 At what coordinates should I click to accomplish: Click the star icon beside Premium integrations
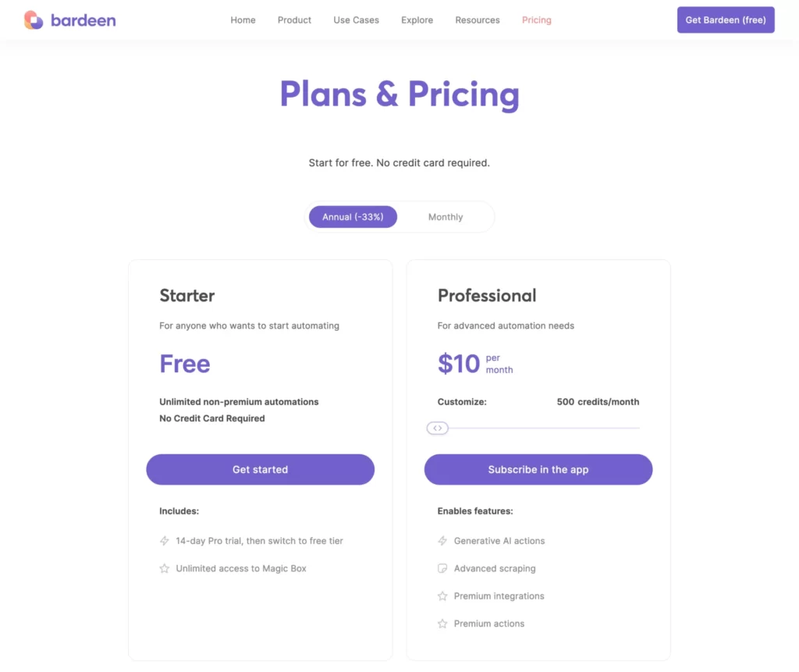tap(441, 596)
